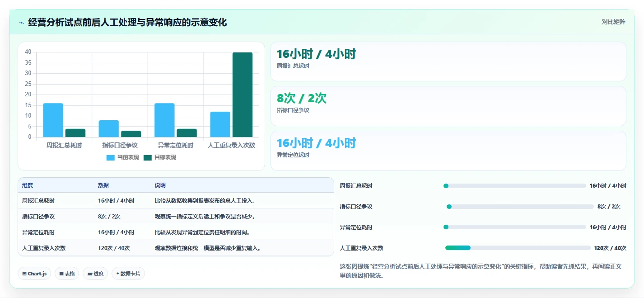
Task: Click the description starting 观察数据连接
Action: [208, 248]
